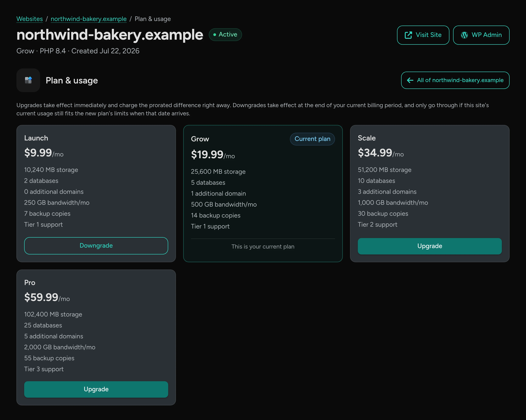This screenshot has width=526, height=420.
Task: Click the Plan & usage blocks icon
Action: (x=28, y=80)
